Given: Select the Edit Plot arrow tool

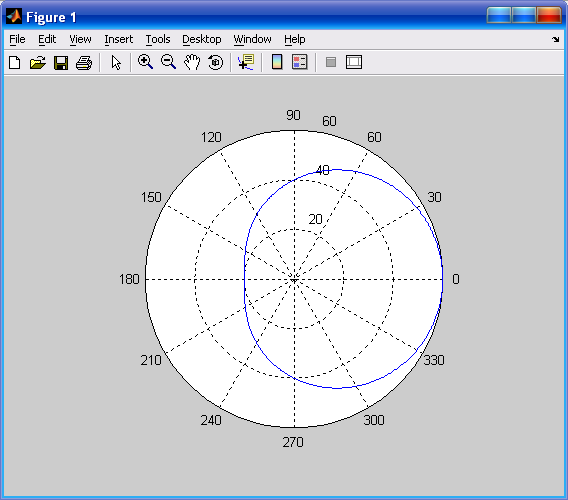Looking at the screenshot, I should [116, 62].
